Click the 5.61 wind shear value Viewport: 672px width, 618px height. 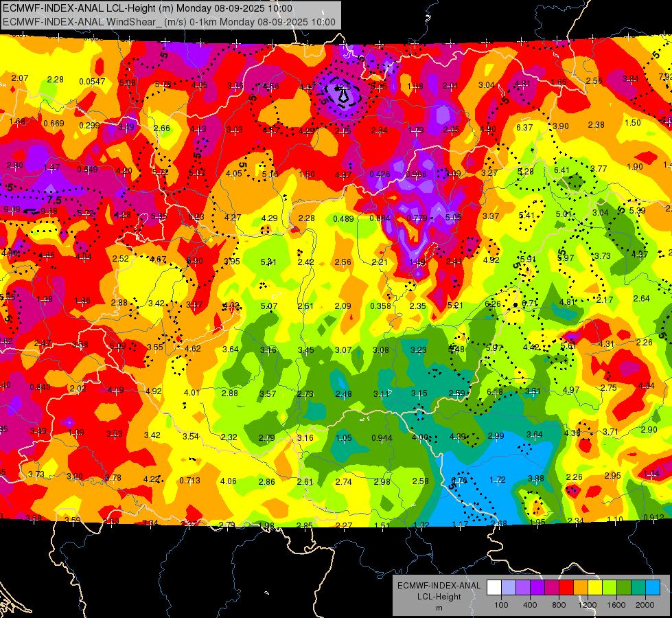(x=569, y=345)
